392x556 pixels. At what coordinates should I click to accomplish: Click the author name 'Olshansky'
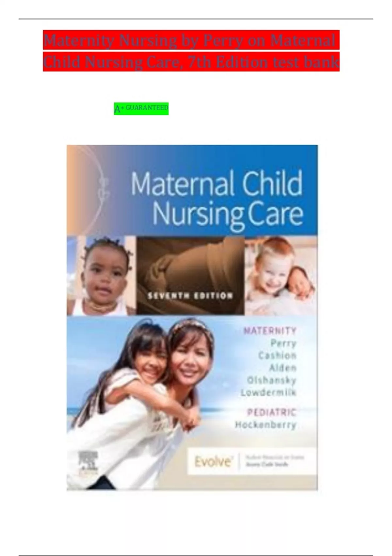271,380
